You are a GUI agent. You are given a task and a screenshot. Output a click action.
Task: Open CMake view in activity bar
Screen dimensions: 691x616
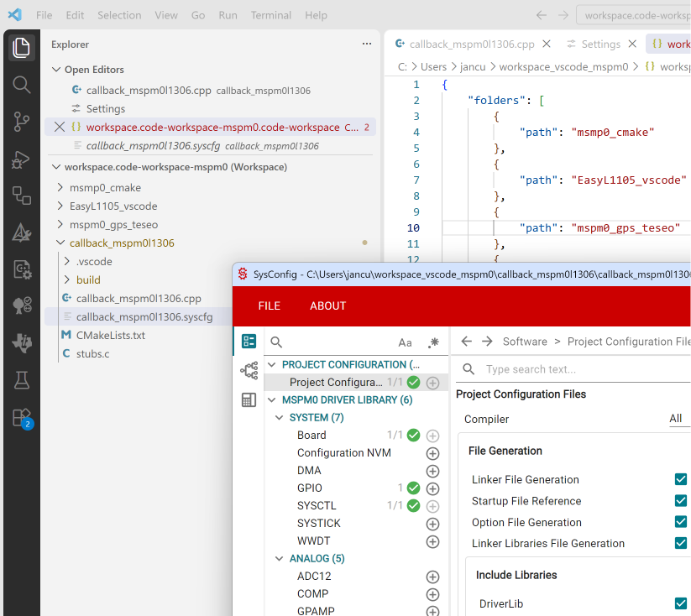click(x=21, y=232)
